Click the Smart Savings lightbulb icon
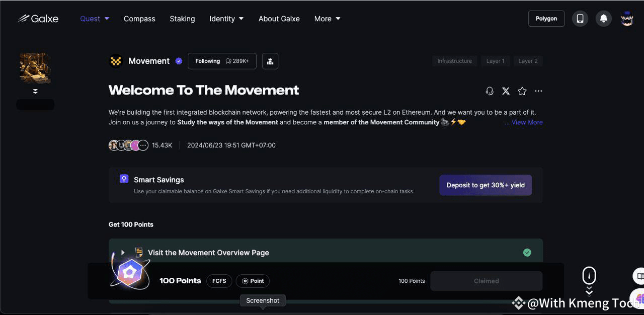Viewport: 644px width, 315px height. pos(124,179)
